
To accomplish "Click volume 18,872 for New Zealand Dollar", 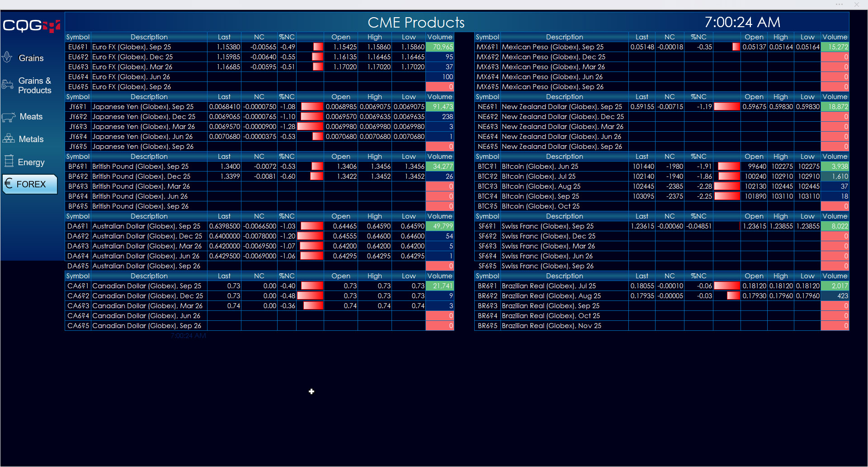I will coord(835,107).
